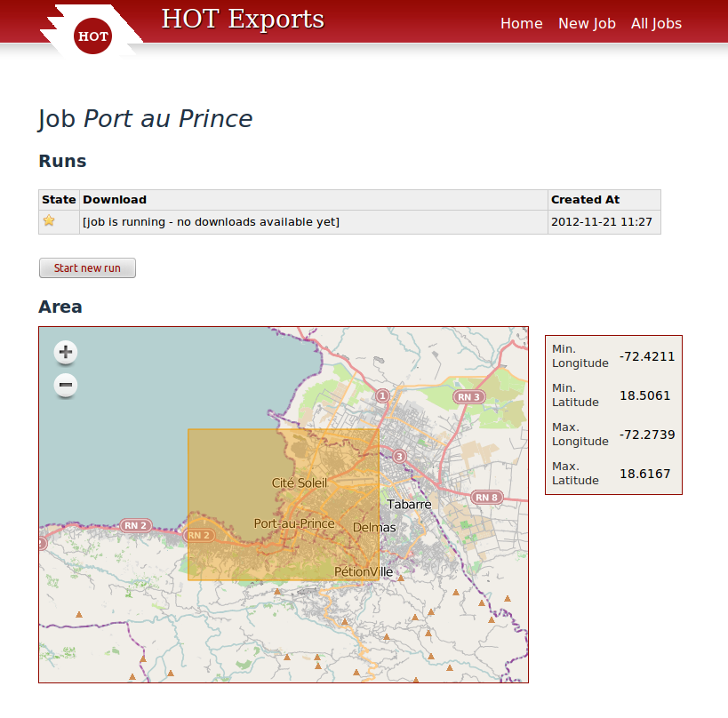Go to New Job in the navigation
The image size is (728, 718).
[x=587, y=23]
